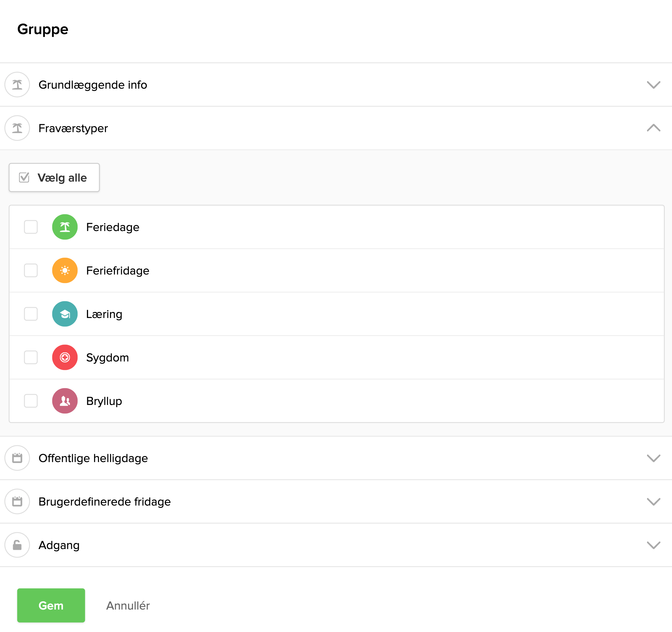Click the green palm tree Feriedage icon
The height and width of the screenshot is (632, 672).
point(64,227)
